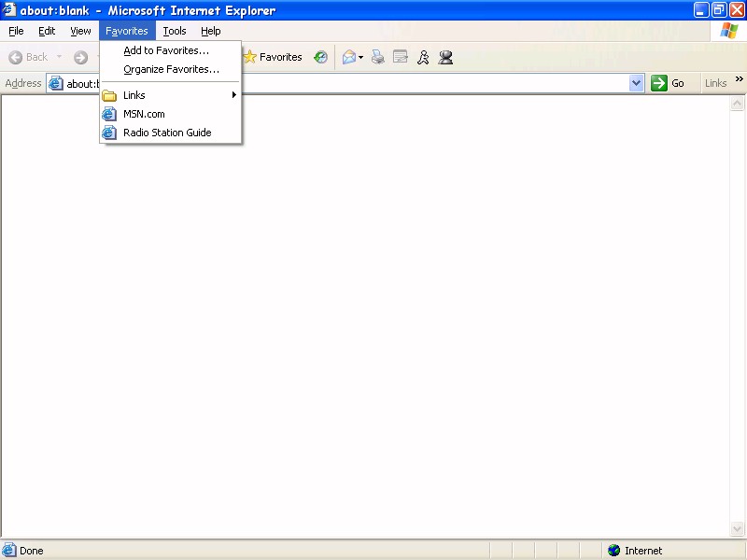The width and height of the screenshot is (747, 560).
Task: Click the Edit page icon
Action: point(401,57)
